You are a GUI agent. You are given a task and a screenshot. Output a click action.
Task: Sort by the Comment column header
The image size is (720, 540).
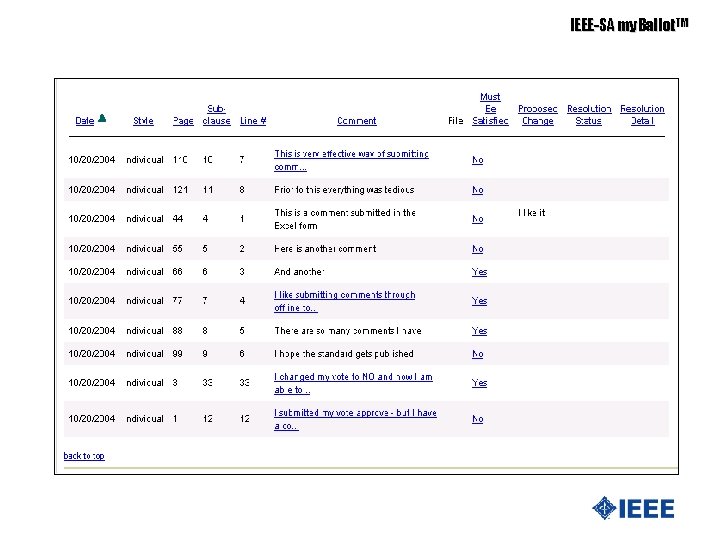pos(356,121)
